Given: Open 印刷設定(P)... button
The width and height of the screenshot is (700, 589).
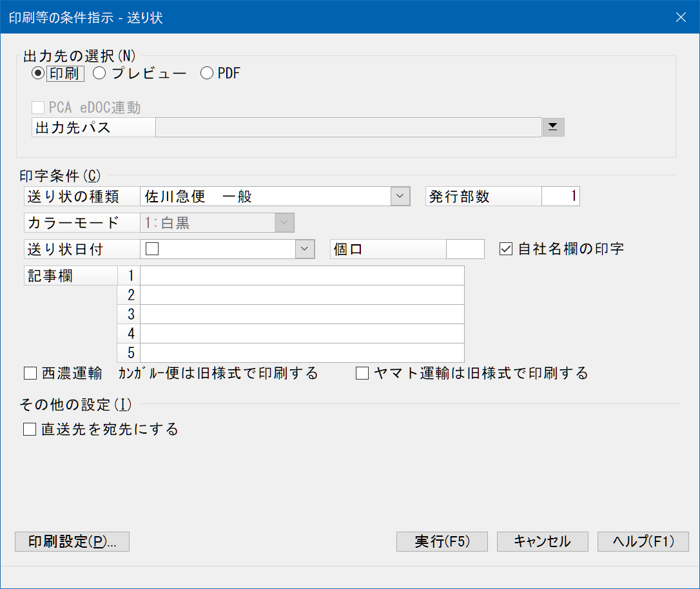Looking at the screenshot, I should [72, 541].
